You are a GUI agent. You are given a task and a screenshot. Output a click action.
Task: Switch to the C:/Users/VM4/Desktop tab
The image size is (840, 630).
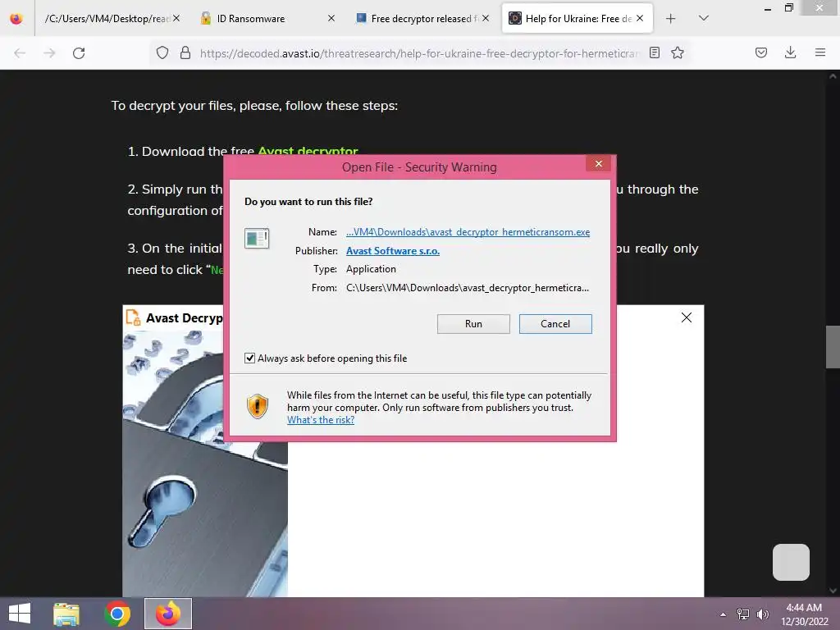(x=107, y=19)
